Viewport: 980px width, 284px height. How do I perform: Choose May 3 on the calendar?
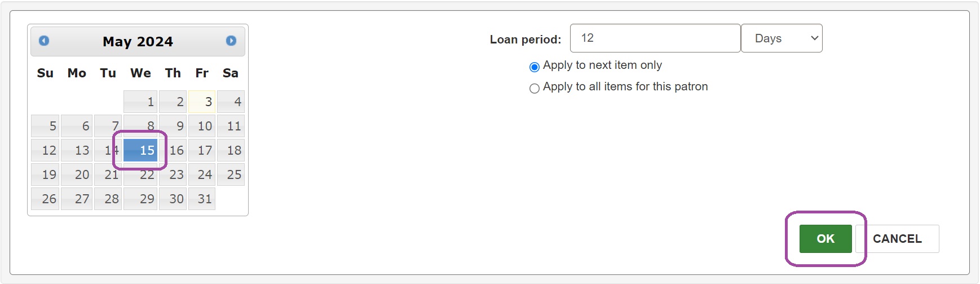[202, 102]
